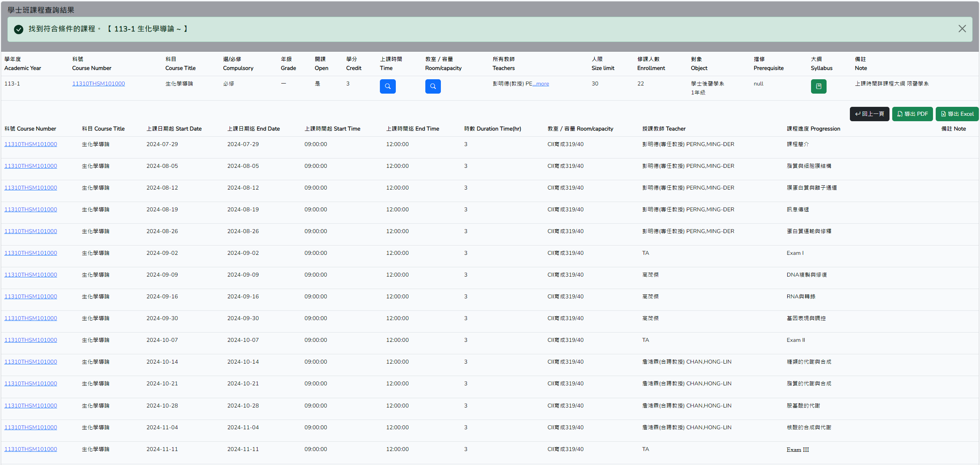This screenshot has height=465, width=980.
Task: Click the Teacher column header
Action: [663, 129]
